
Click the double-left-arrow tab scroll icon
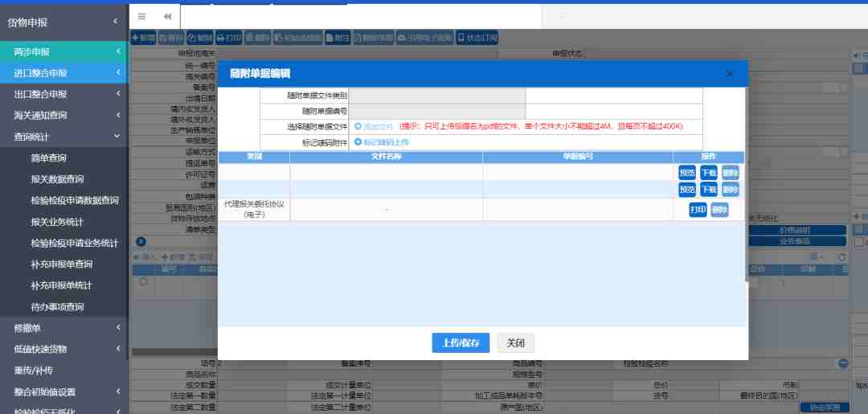[x=167, y=17]
